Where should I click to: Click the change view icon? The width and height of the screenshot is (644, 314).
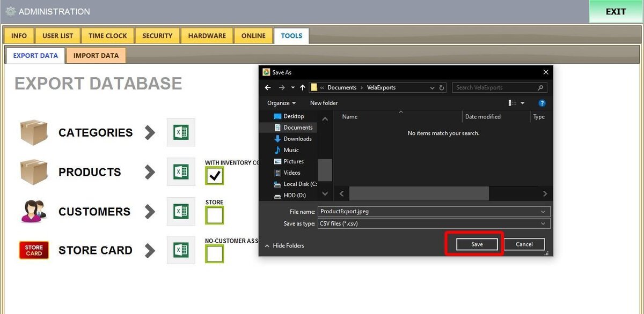513,103
